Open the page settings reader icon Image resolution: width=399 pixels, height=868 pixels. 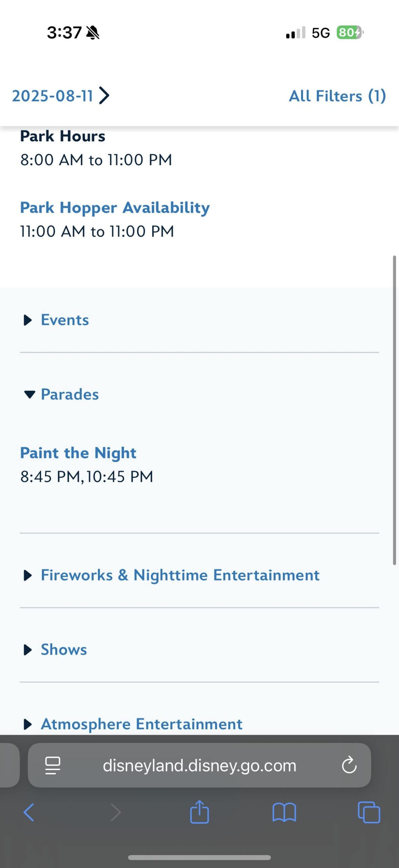[x=53, y=766]
